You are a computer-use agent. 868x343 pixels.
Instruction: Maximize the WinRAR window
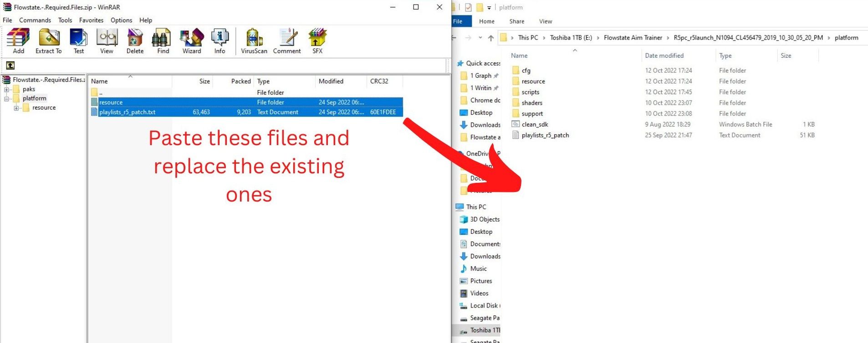click(416, 7)
